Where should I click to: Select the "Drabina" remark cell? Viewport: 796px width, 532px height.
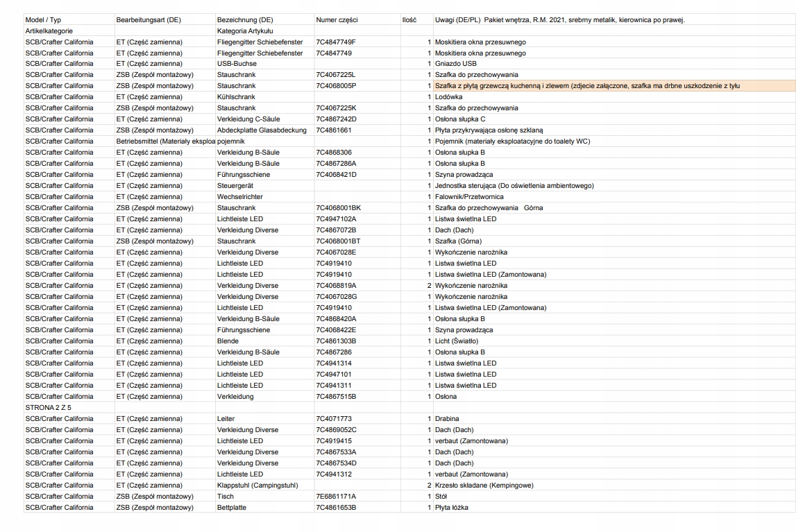pyautogui.click(x=449, y=418)
